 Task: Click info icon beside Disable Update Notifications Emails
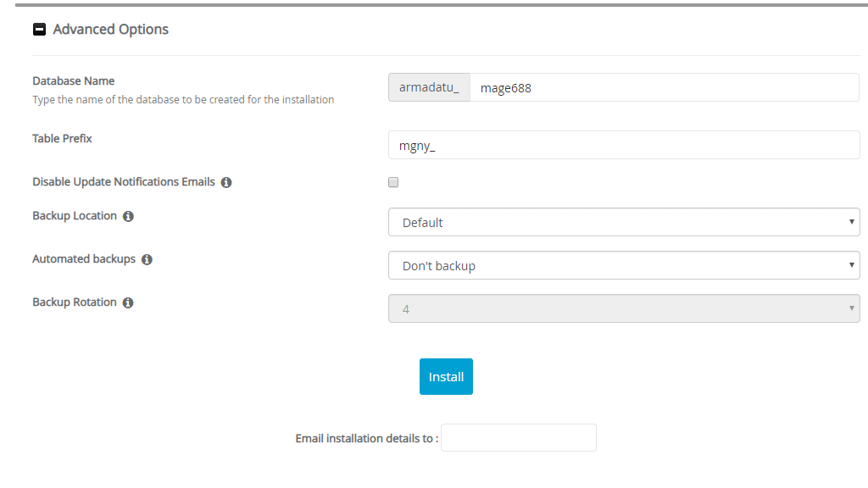pos(226,182)
